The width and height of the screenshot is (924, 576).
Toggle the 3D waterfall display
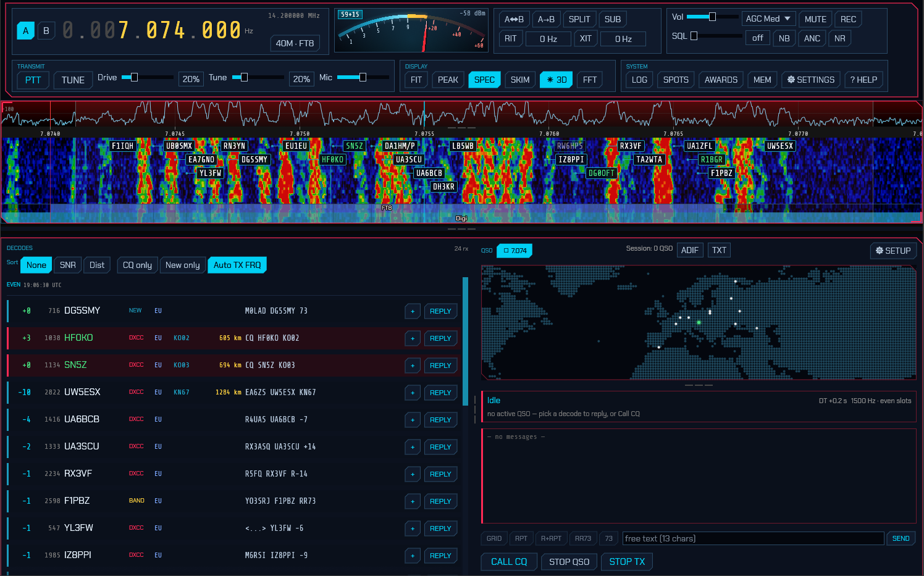(556, 80)
